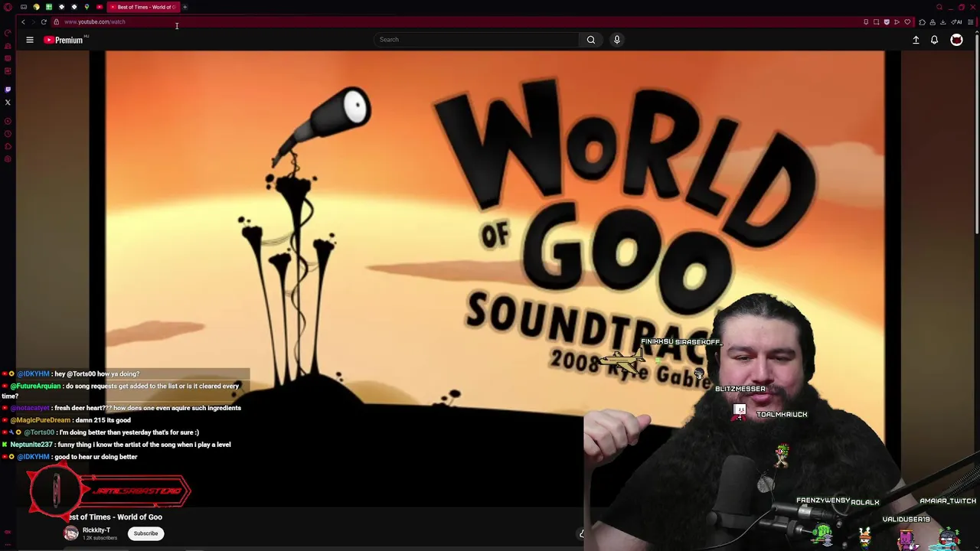Open Rickkity-T channel avatar
The width and height of the screenshot is (980, 551).
click(x=71, y=533)
